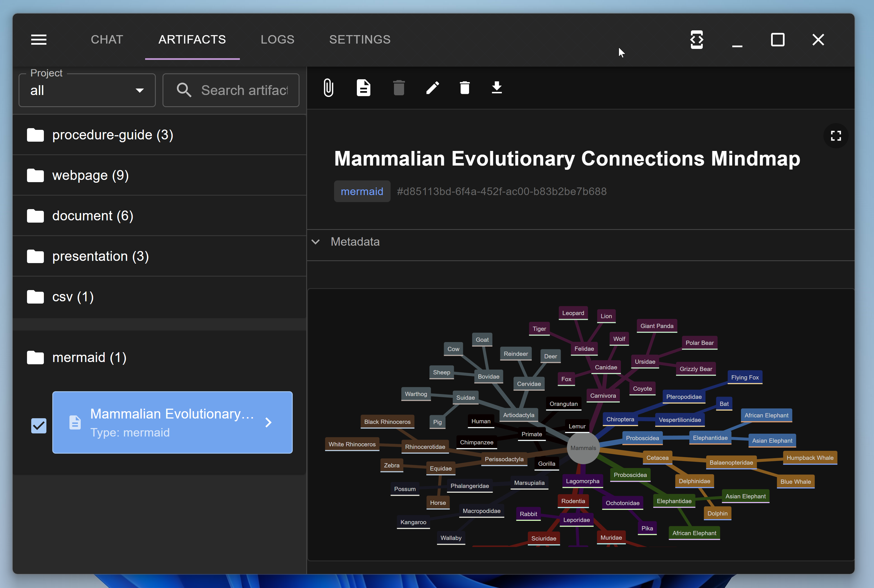Click the chevron on Mammalian Evolutionary card

(x=268, y=423)
